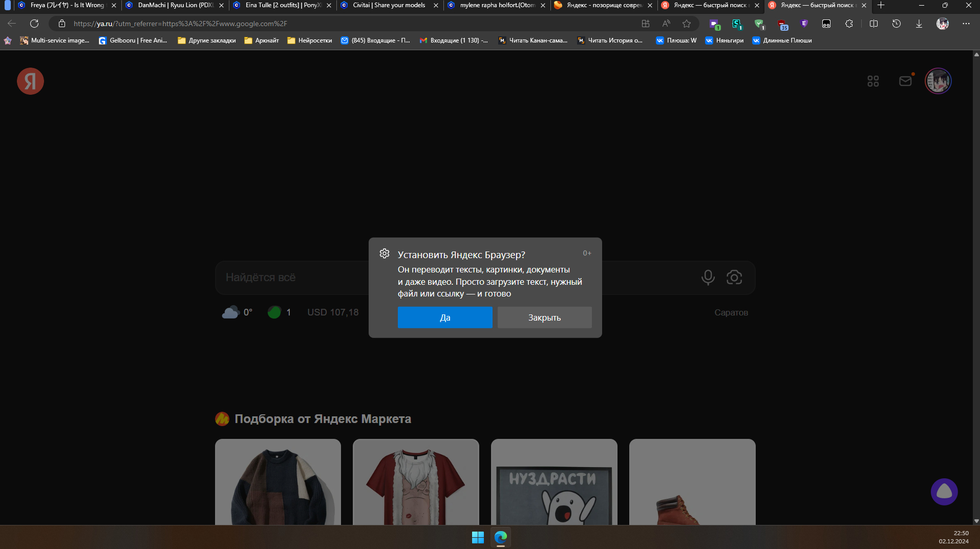Open the Yandex account avatar on the page
The width and height of the screenshot is (980, 549).
click(x=938, y=81)
